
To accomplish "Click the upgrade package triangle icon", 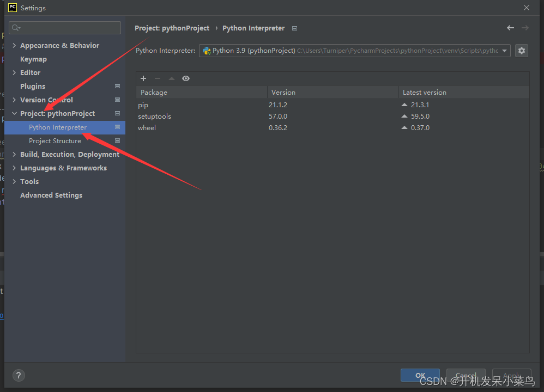I will (x=171, y=78).
